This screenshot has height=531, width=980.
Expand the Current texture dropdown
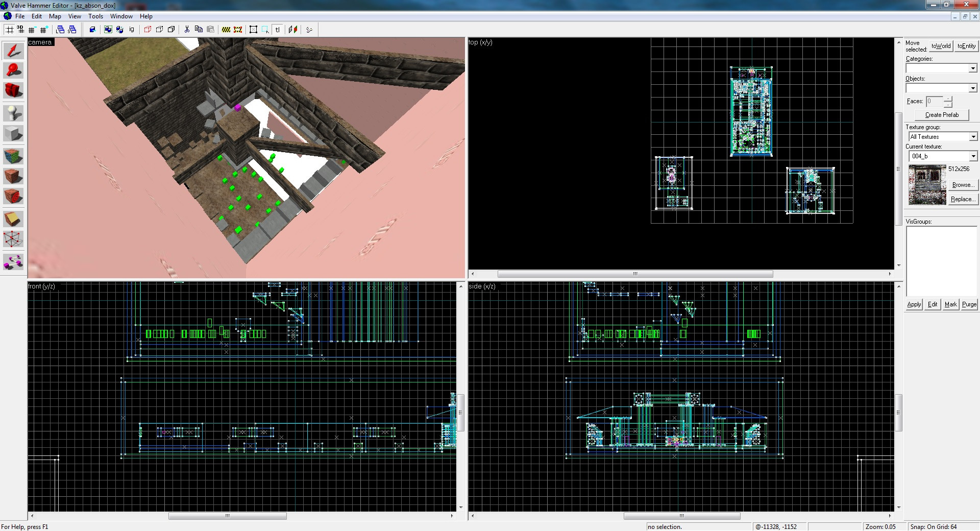tap(973, 156)
